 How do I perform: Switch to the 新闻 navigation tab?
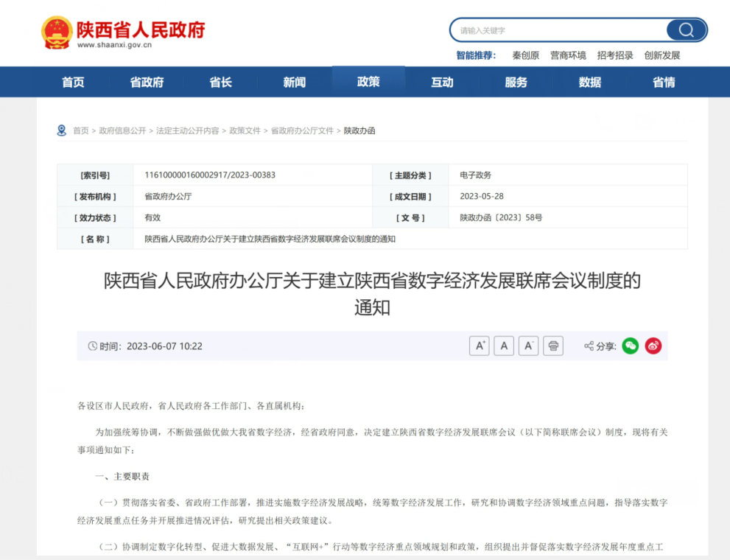pyautogui.click(x=294, y=83)
